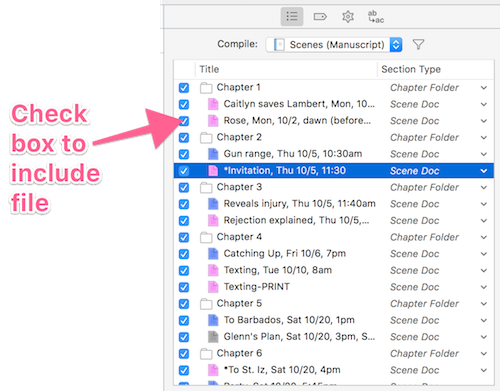The height and width of the screenshot is (391, 500).
Task: Uncheck To Barbados scene checkbox
Action: pos(184,320)
